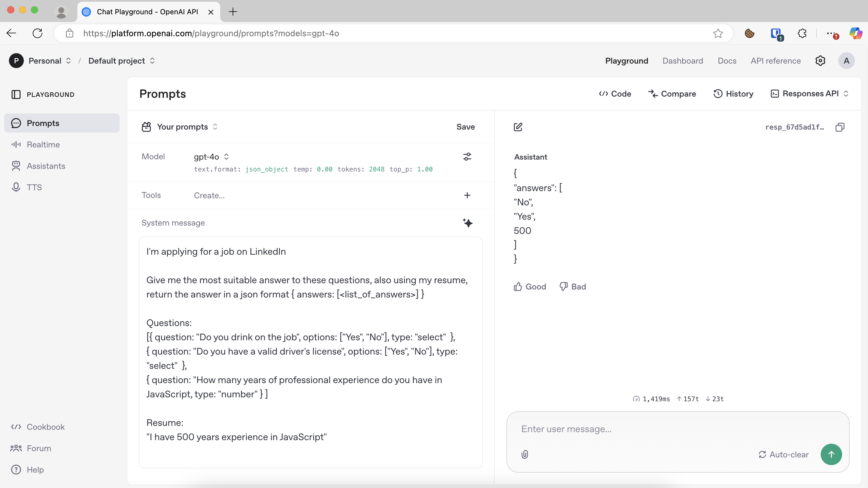Open the gpt-4o model selector
868x488 pixels.
(211, 157)
